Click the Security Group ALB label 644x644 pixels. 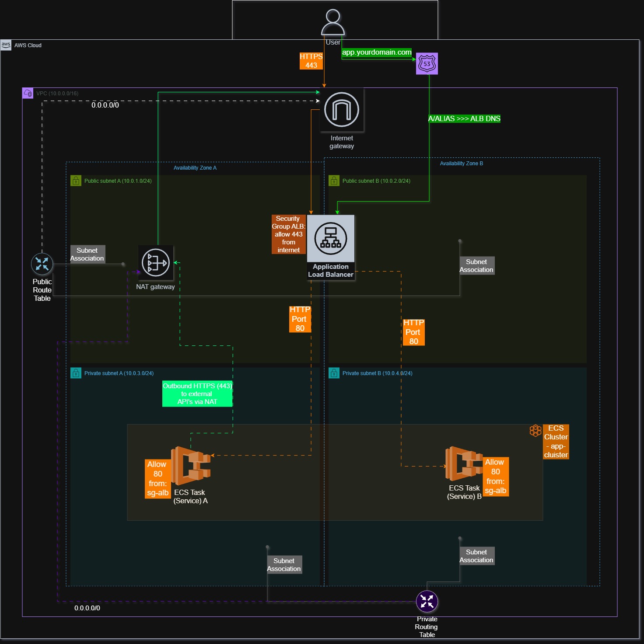[x=288, y=234]
